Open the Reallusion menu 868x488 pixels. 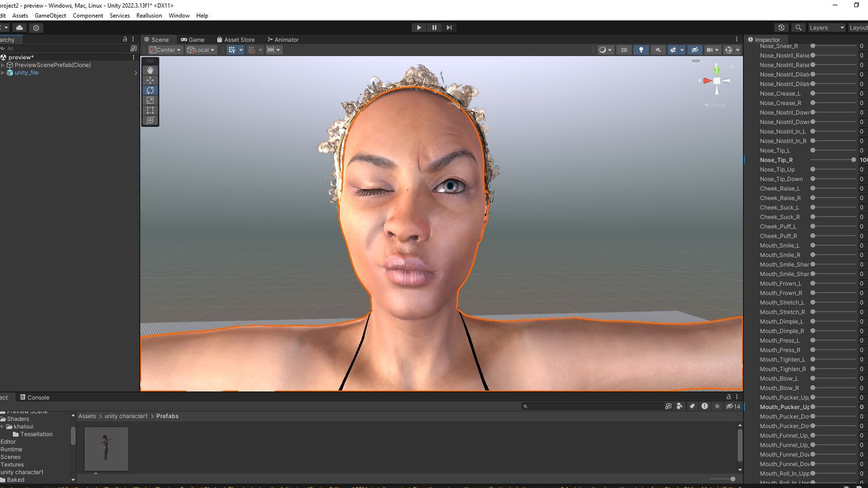coord(149,15)
